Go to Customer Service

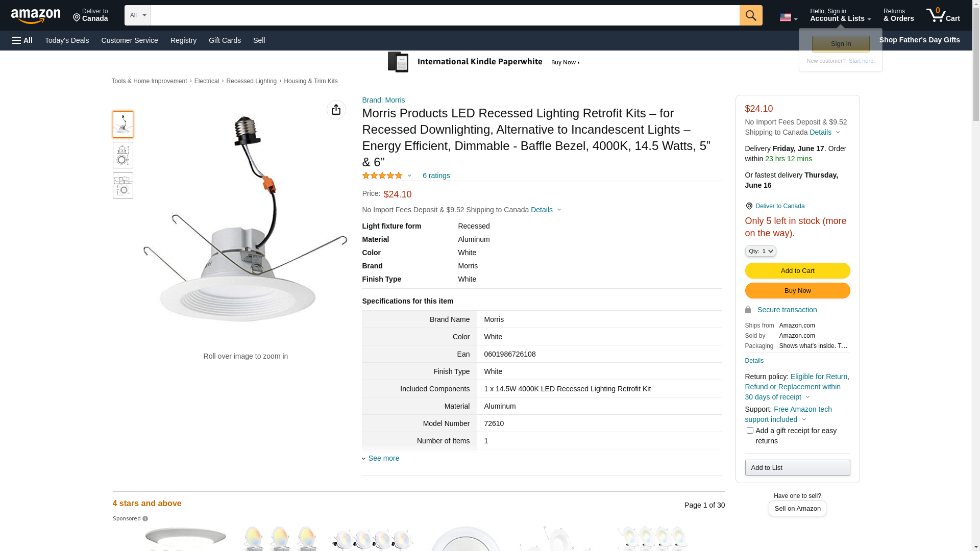[x=130, y=40]
